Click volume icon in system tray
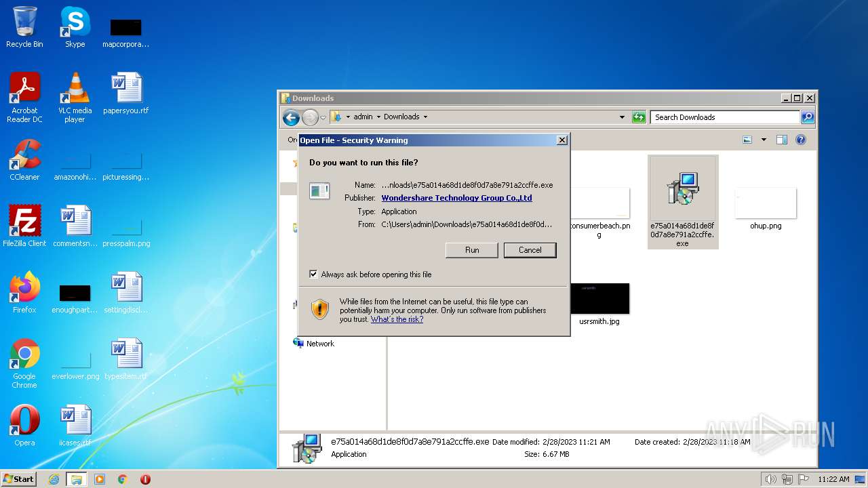This screenshot has width=868, height=488. [x=770, y=479]
